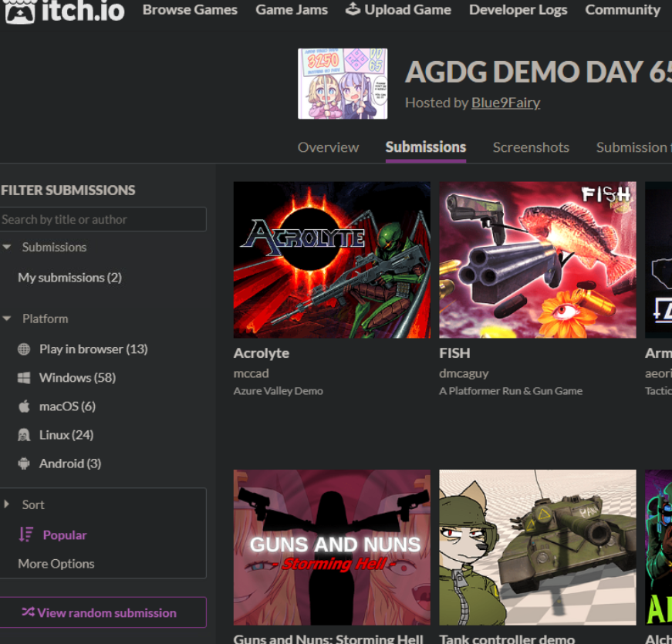The width and height of the screenshot is (672, 644).
Task: Open the Guns and Nuns cover image
Action: [332, 547]
